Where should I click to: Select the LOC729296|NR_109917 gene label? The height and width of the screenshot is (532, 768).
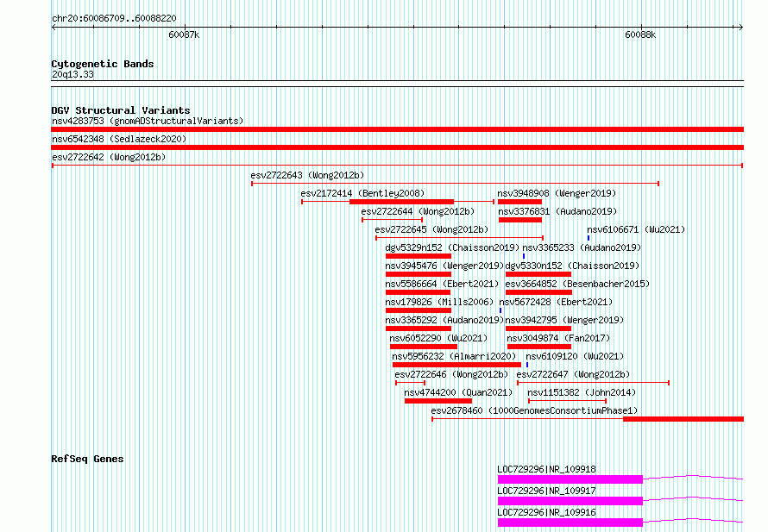[546, 491]
